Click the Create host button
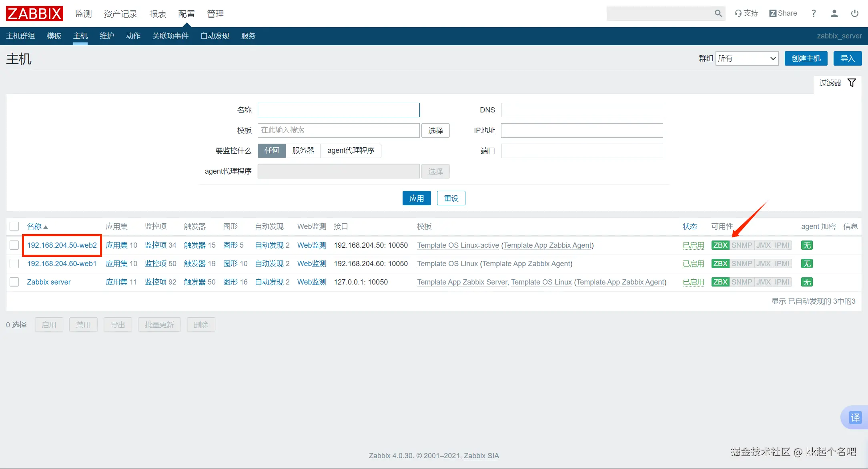868x469 pixels. (x=806, y=58)
